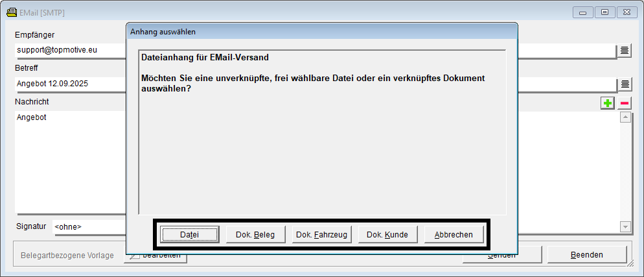Open subject list icon beside Betreff field
The width and height of the screenshot is (644, 277).
point(625,84)
